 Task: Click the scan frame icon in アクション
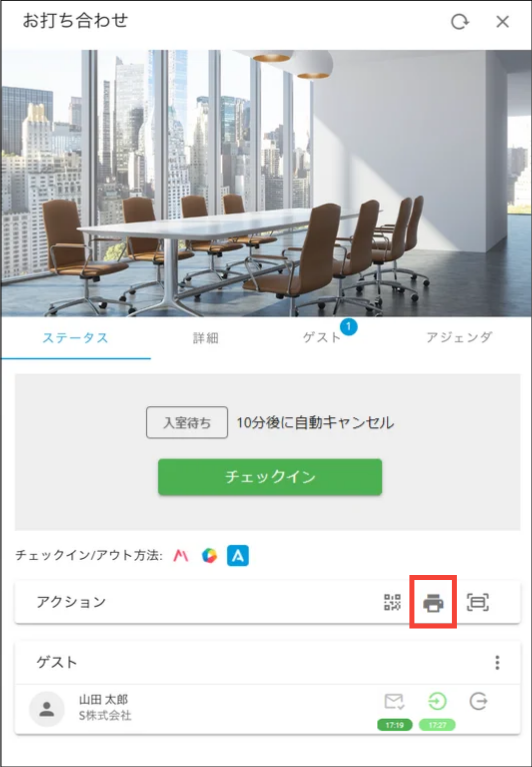(478, 602)
